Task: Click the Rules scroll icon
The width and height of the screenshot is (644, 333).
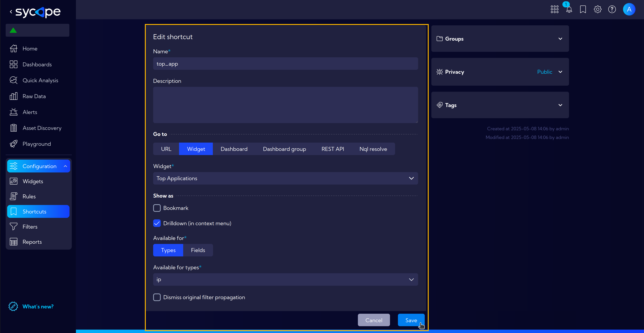Action: 13,196
